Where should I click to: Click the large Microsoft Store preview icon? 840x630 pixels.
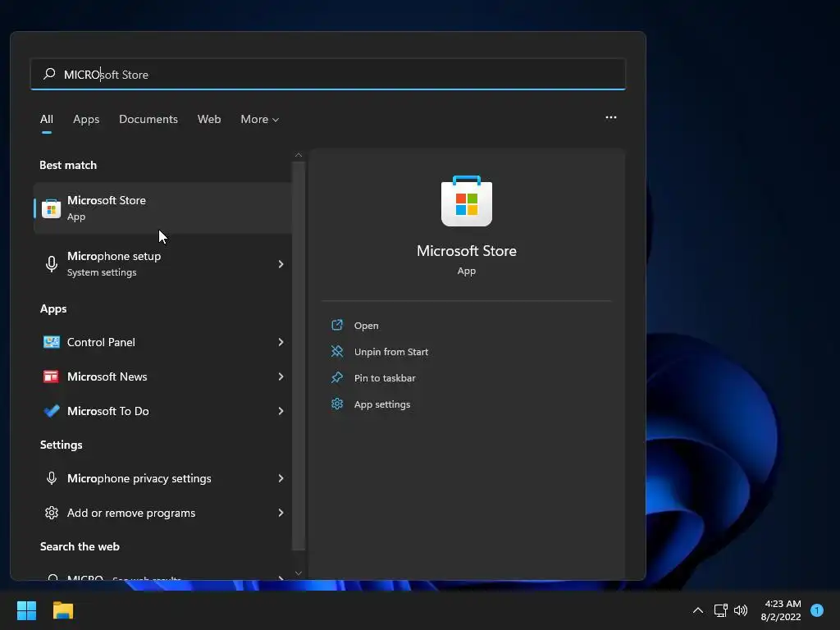pyautogui.click(x=467, y=201)
